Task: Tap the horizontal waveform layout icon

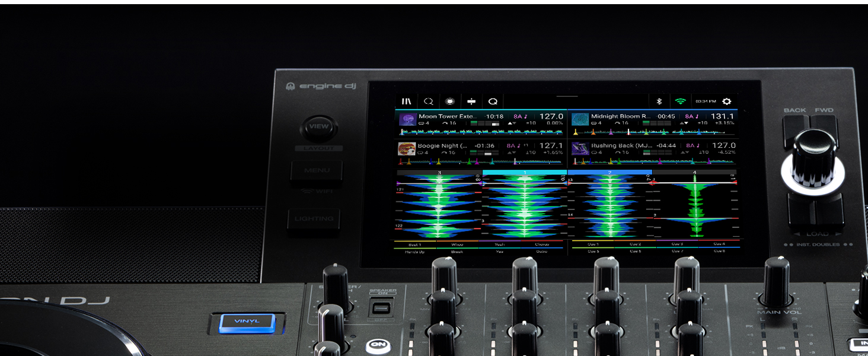Action: tap(471, 101)
